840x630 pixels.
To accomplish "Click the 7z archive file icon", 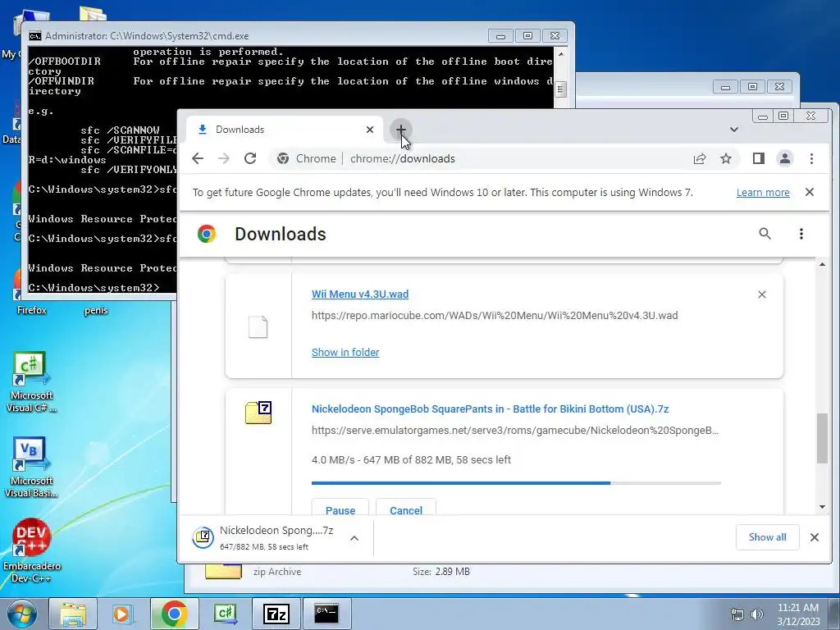I will [258, 413].
